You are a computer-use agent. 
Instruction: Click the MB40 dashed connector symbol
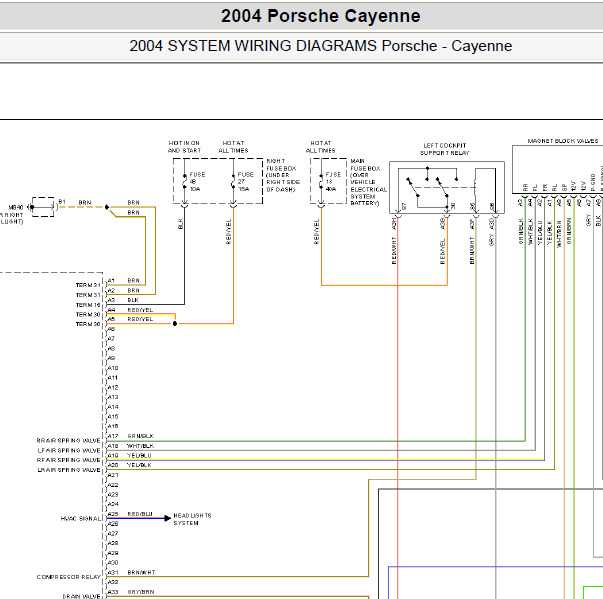(x=43, y=207)
